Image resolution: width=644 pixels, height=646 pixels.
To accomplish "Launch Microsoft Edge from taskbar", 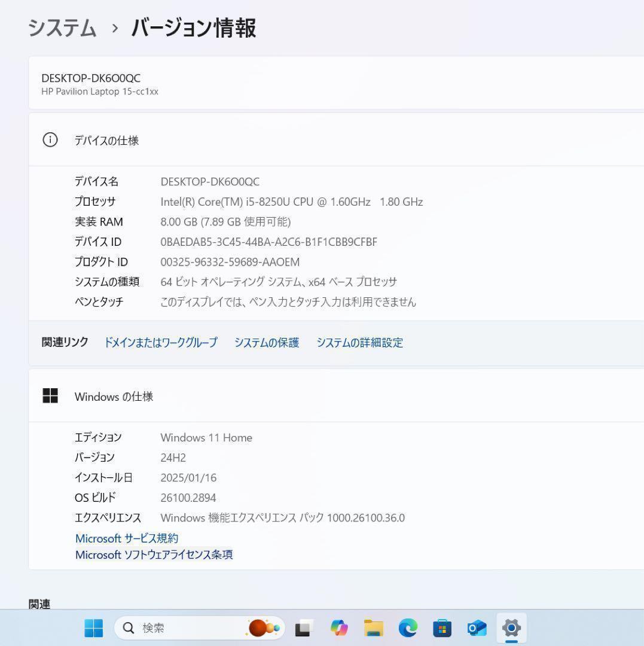I will point(408,628).
